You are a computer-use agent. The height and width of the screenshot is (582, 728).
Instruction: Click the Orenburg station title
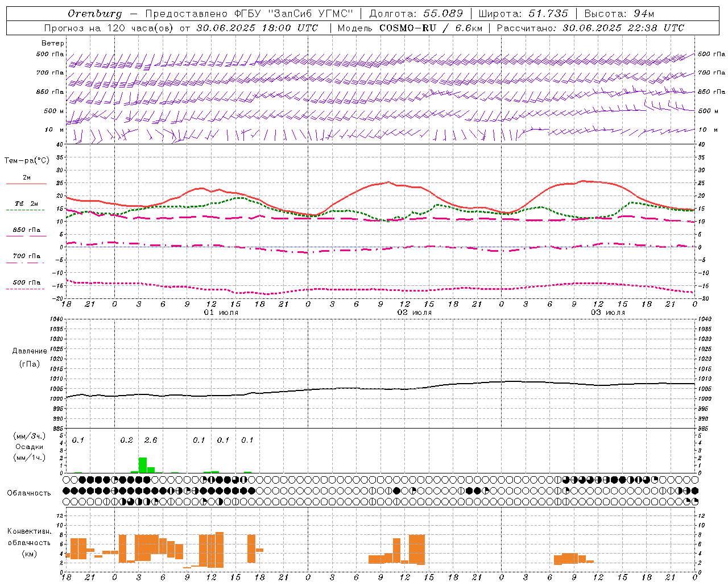pos(94,14)
